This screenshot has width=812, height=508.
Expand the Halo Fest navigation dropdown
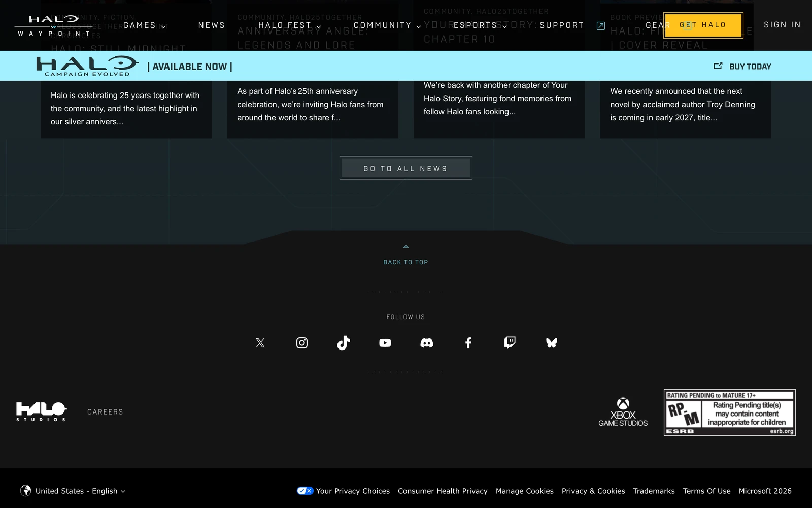pyautogui.click(x=290, y=25)
